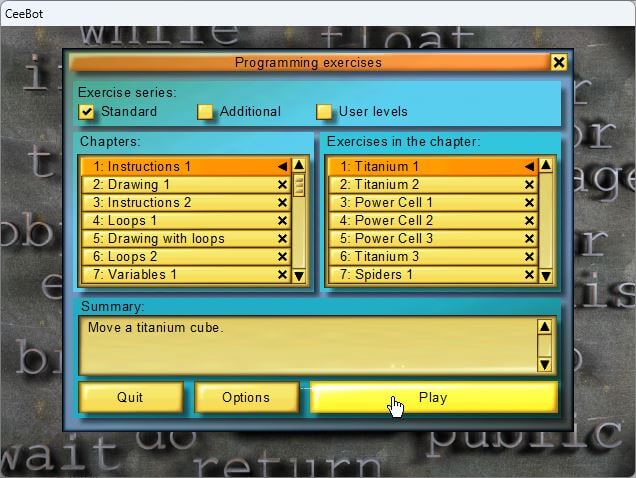Viewport: 636px width, 478px height.
Task: Open the Options screen
Action: point(246,397)
